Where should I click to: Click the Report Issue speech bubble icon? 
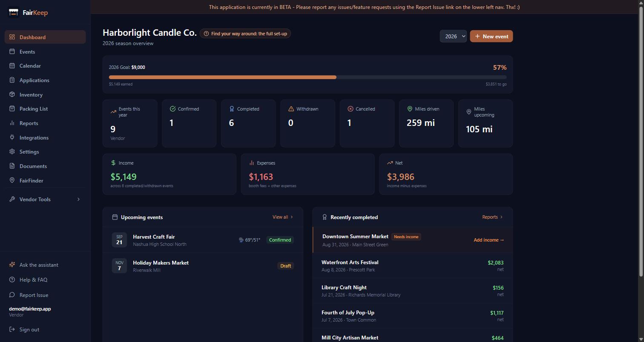(x=12, y=295)
